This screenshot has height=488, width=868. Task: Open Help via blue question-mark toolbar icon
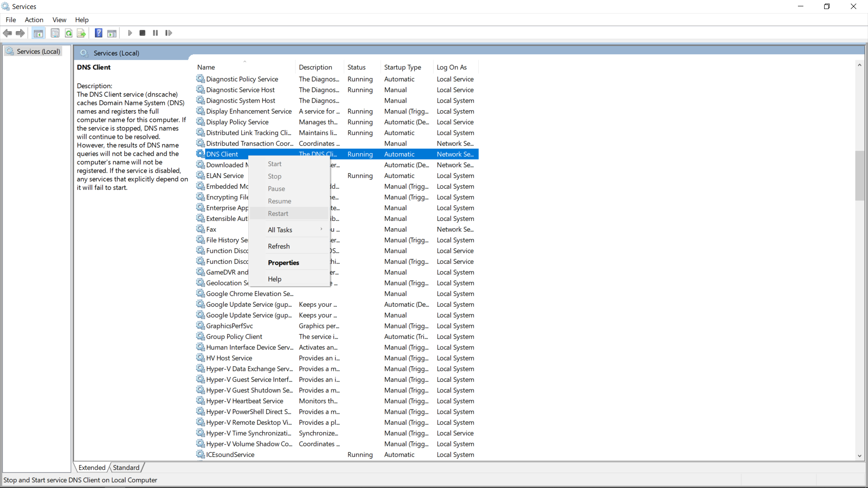(99, 33)
